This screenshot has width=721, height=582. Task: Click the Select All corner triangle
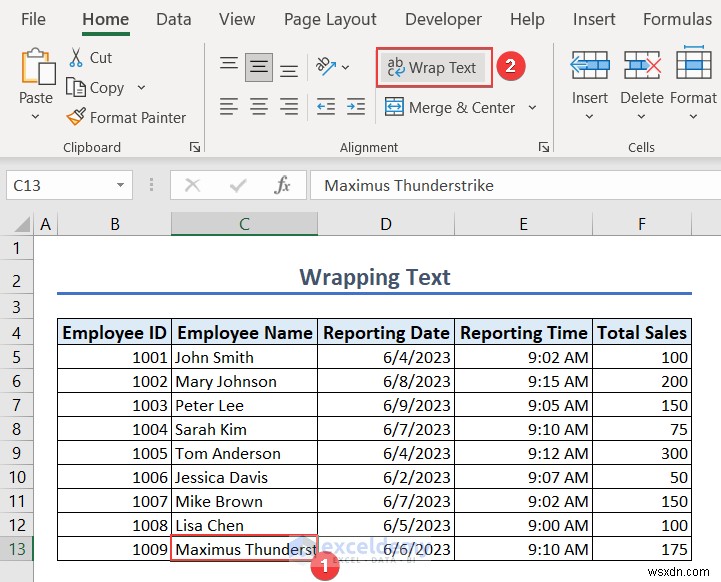22,224
